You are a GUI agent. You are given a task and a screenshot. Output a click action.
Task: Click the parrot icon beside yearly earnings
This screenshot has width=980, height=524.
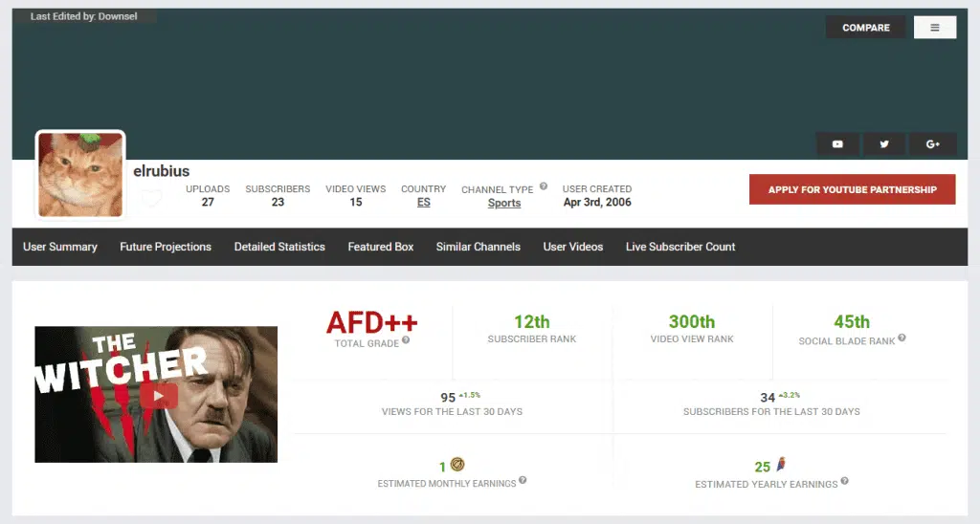point(781,464)
